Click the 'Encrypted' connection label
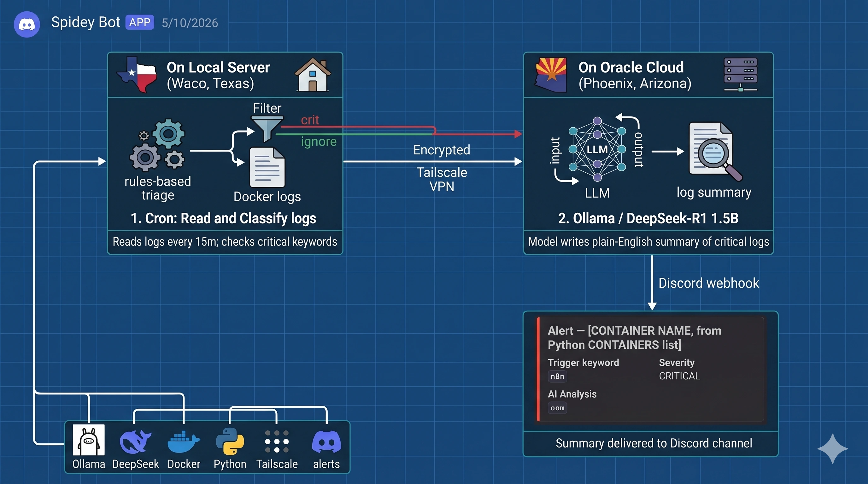 point(442,150)
